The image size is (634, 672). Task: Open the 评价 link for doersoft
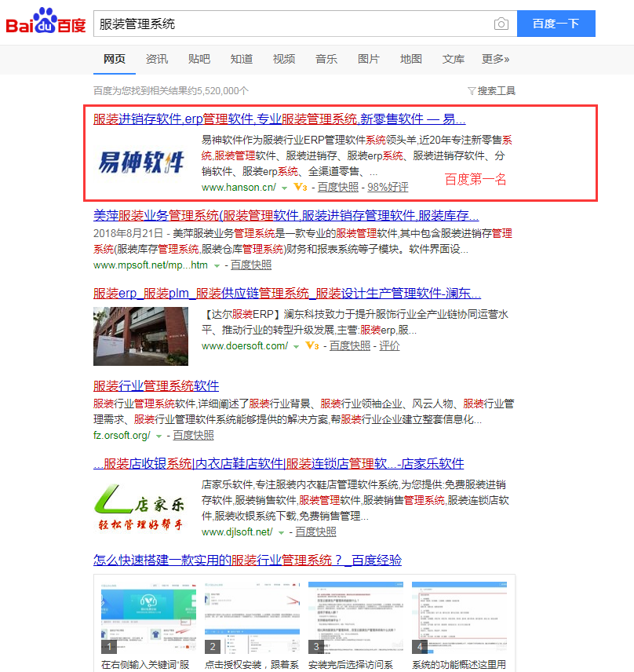[389, 346]
